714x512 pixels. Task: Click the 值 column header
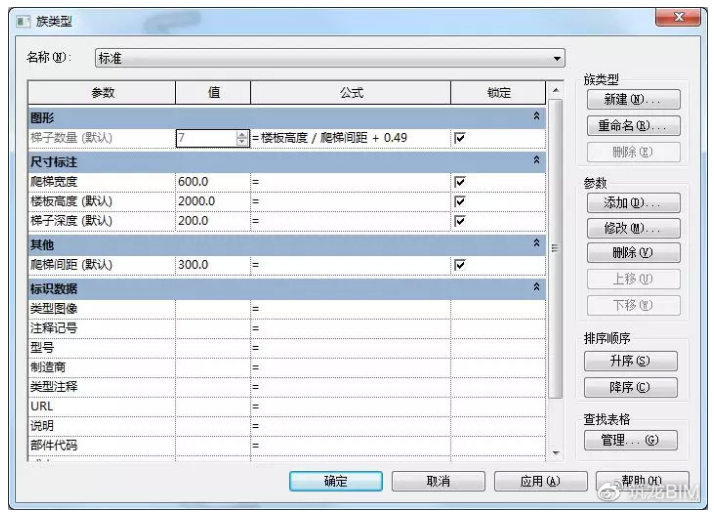[x=213, y=93]
